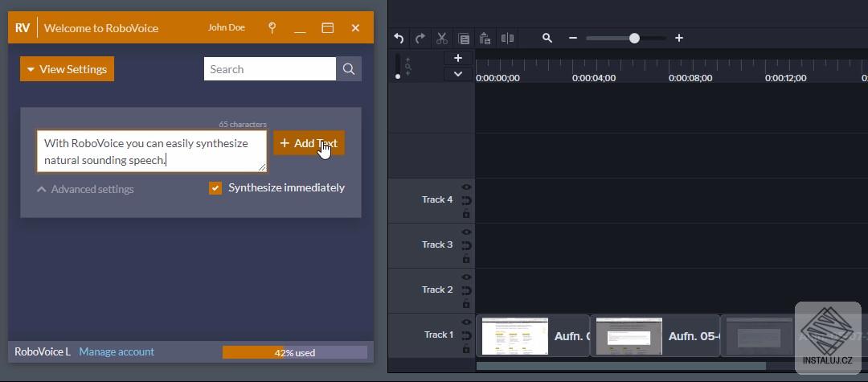Lock Track 3 with the padlock icon

(x=466, y=258)
